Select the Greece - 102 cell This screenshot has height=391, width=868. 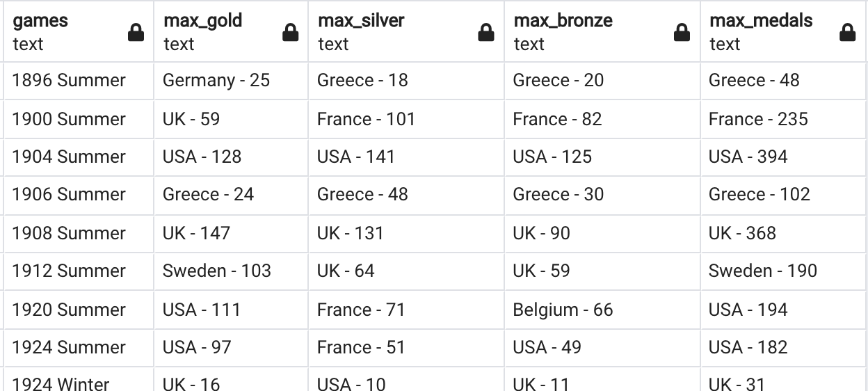(x=784, y=195)
